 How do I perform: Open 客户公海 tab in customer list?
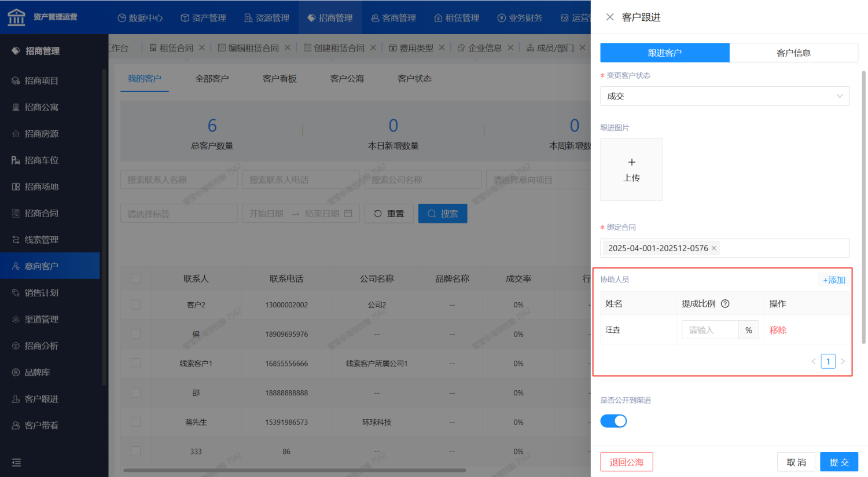point(347,79)
